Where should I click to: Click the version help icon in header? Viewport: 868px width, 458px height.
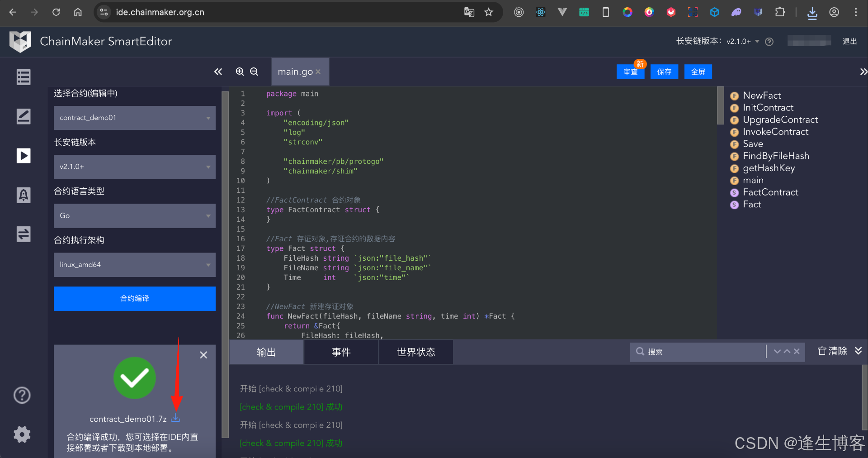click(769, 42)
